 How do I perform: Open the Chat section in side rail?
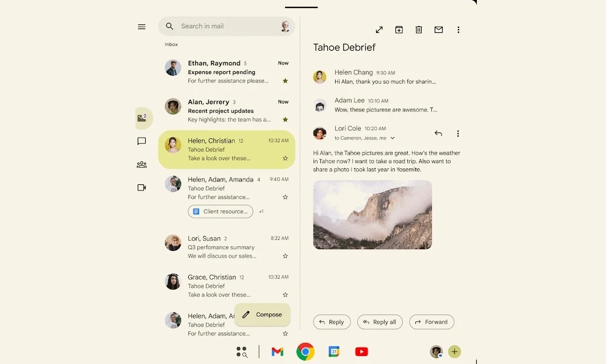point(142,141)
